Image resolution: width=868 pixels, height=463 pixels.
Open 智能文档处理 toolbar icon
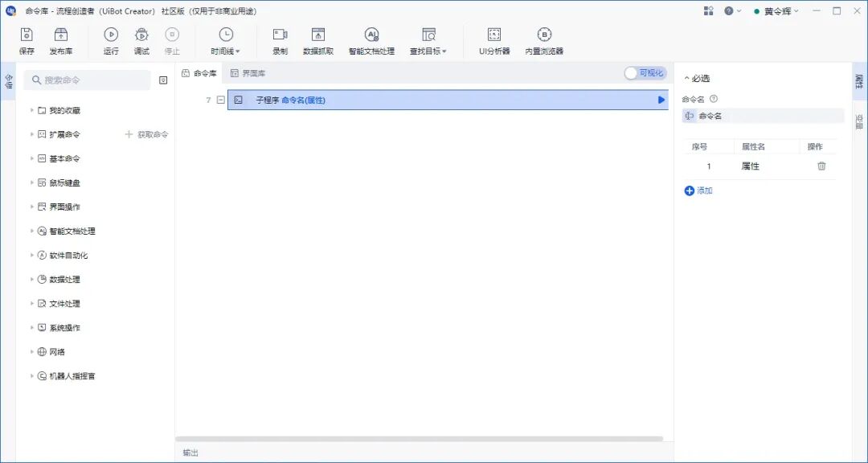pyautogui.click(x=371, y=35)
